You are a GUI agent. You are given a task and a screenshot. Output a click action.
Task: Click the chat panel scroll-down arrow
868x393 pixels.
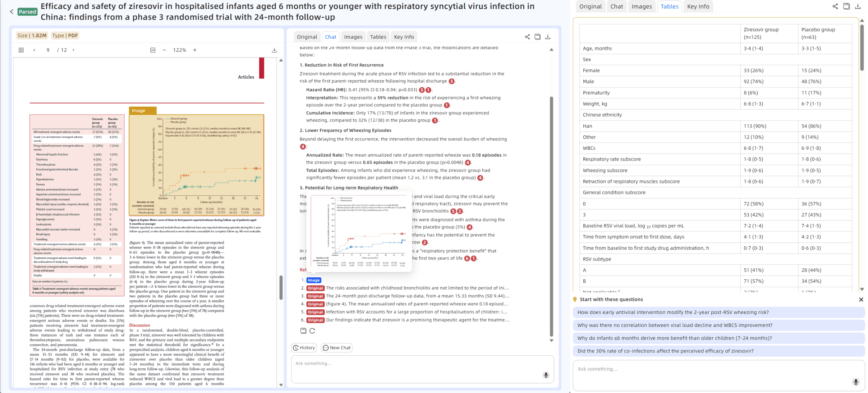click(551, 341)
